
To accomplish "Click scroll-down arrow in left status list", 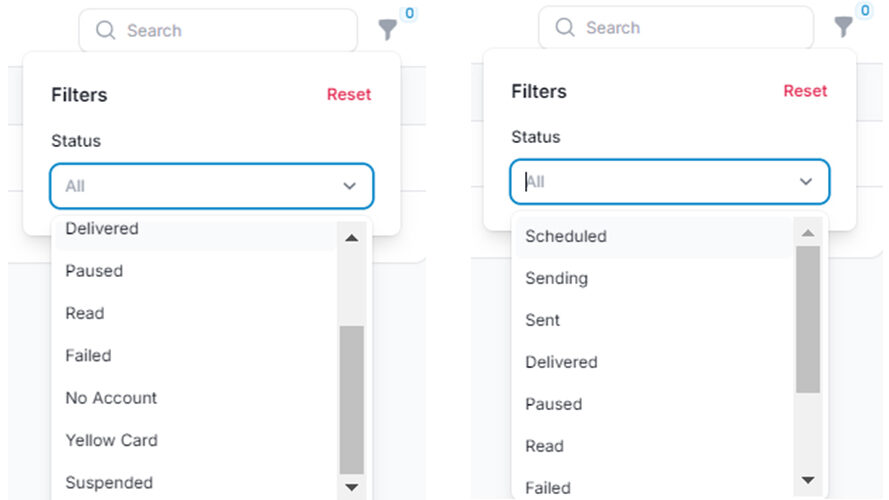I will tap(352, 487).
